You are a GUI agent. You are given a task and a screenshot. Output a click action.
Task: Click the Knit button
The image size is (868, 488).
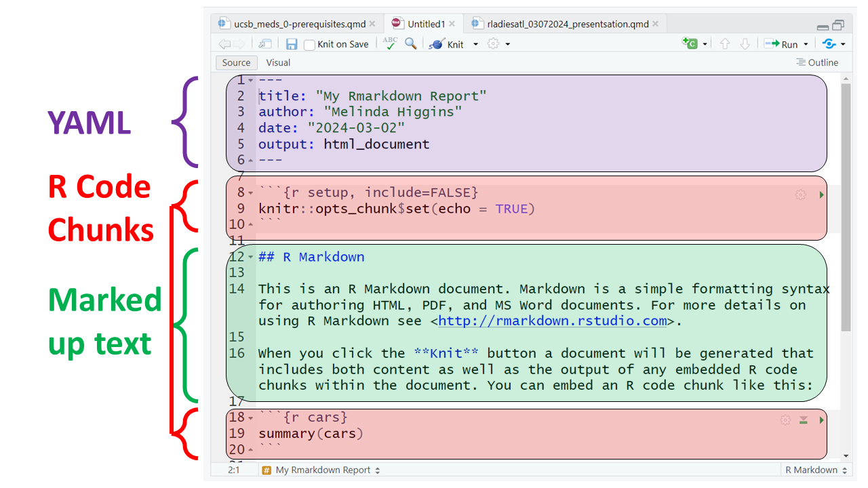coord(448,44)
